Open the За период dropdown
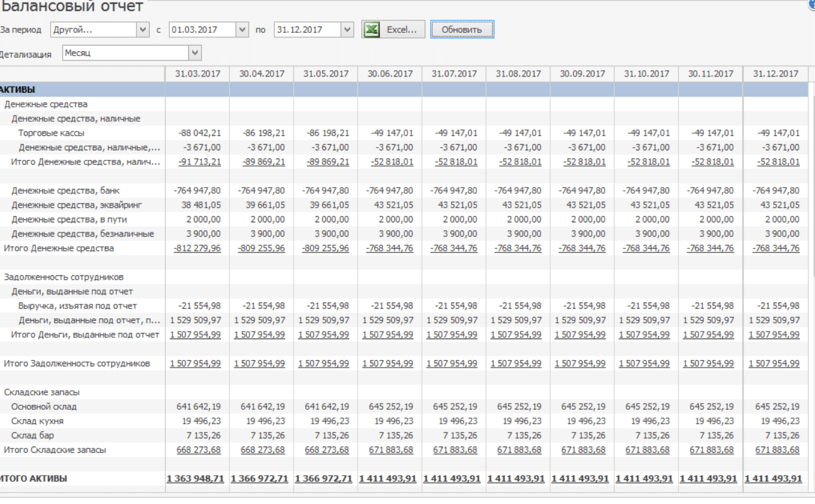Image resolution: width=815 pixels, height=504 pixels. point(142,30)
